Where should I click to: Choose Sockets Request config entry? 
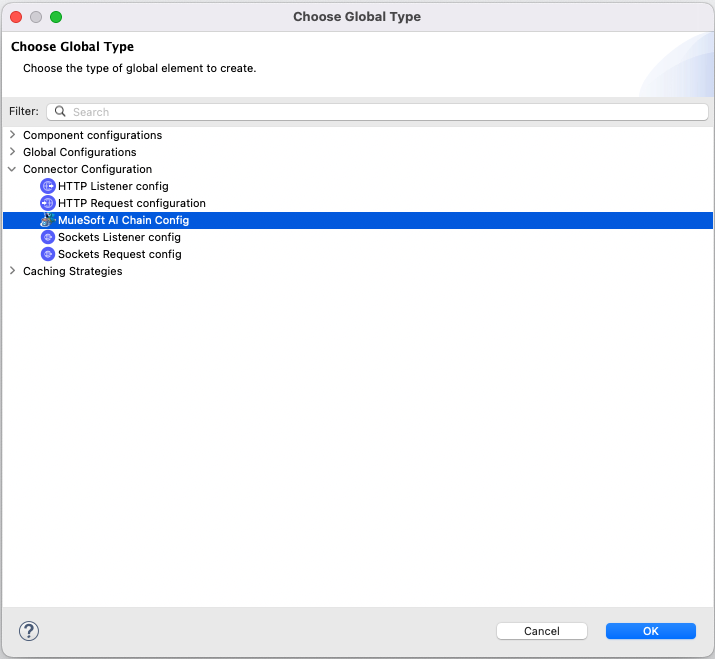(119, 254)
